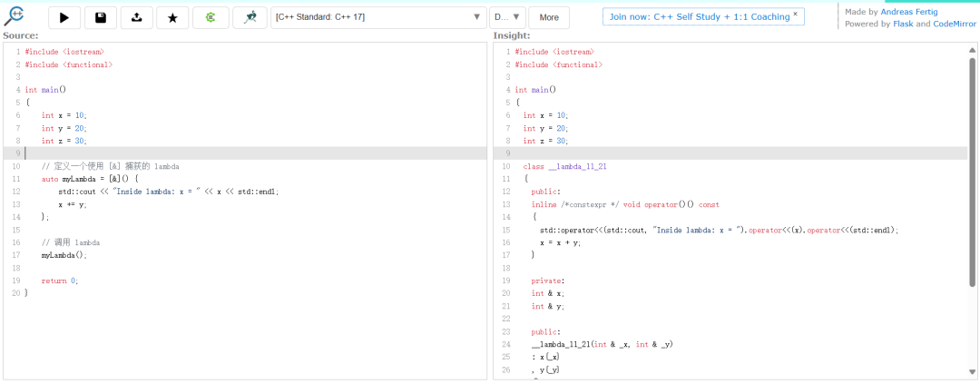Click the C++ Insights magnifier logo
Viewport: 980px width, 384px height.
[14, 15]
